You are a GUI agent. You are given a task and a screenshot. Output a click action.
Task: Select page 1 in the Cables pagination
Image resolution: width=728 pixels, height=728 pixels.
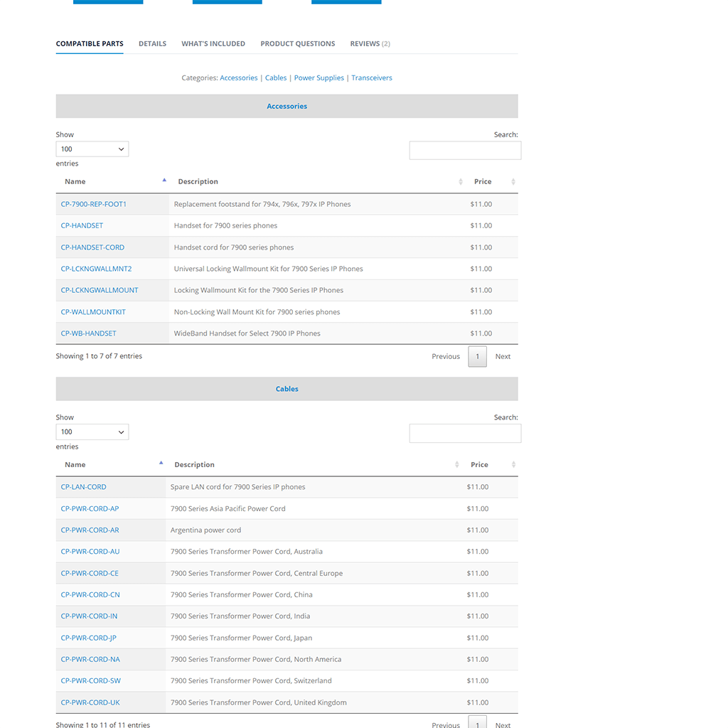pyautogui.click(x=477, y=723)
